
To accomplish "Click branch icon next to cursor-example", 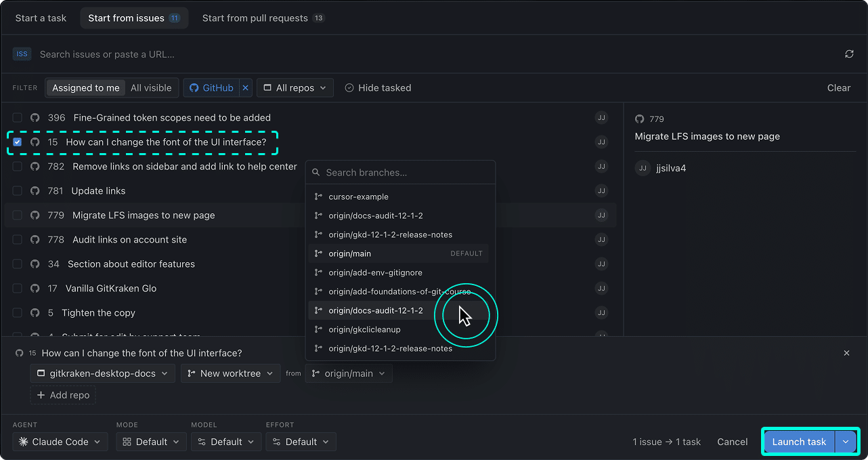I will (x=318, y=196).
